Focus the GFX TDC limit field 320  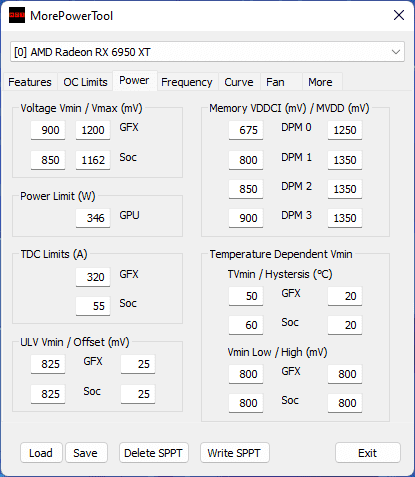(93, 277)
